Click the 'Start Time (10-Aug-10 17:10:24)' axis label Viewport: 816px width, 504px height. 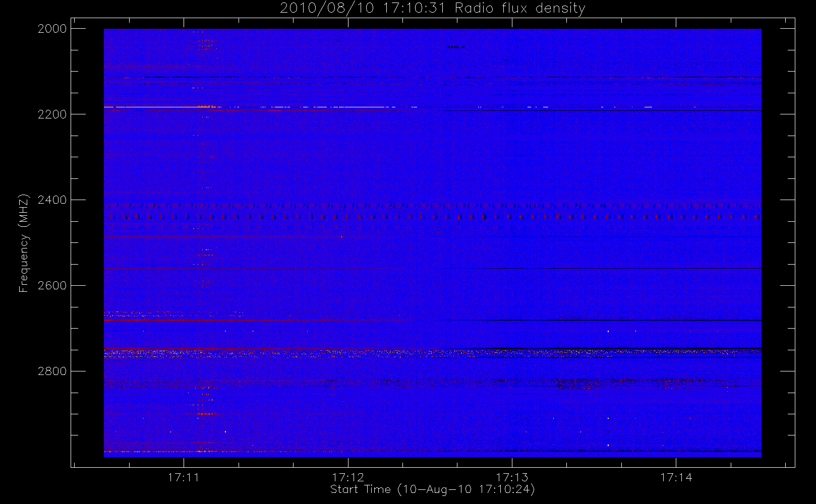click(433, 489)
